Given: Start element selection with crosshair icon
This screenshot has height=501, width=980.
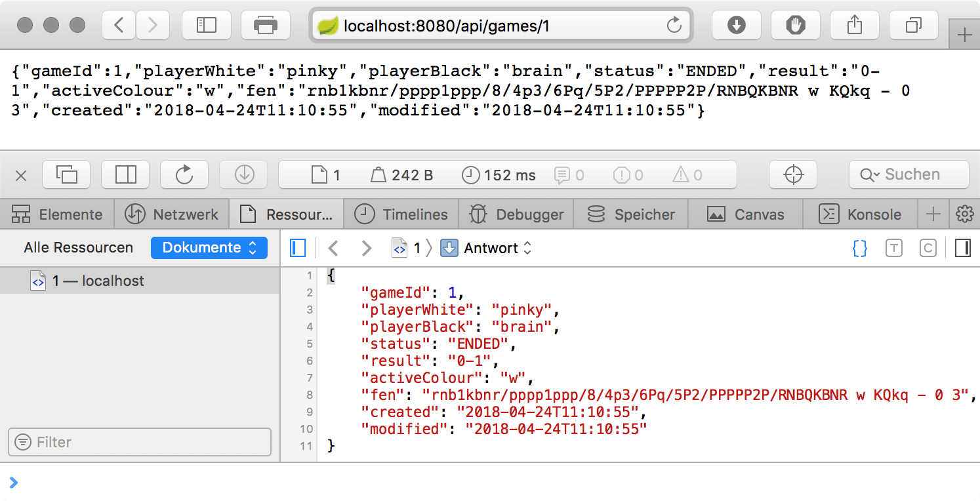Looking at the screenshot, I should 793,174.
